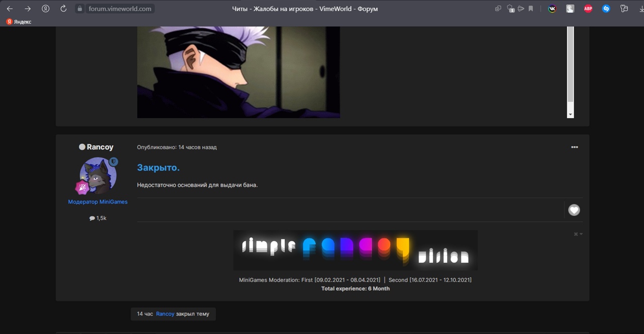
Task: Click the forum.vimeworld.com address field
Action: coord(120,9)
